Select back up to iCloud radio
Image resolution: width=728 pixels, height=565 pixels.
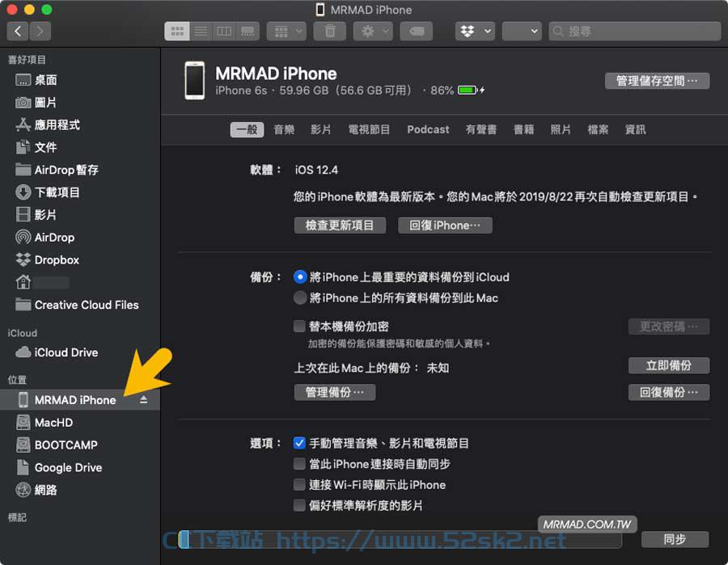click(x=300, y=277)
